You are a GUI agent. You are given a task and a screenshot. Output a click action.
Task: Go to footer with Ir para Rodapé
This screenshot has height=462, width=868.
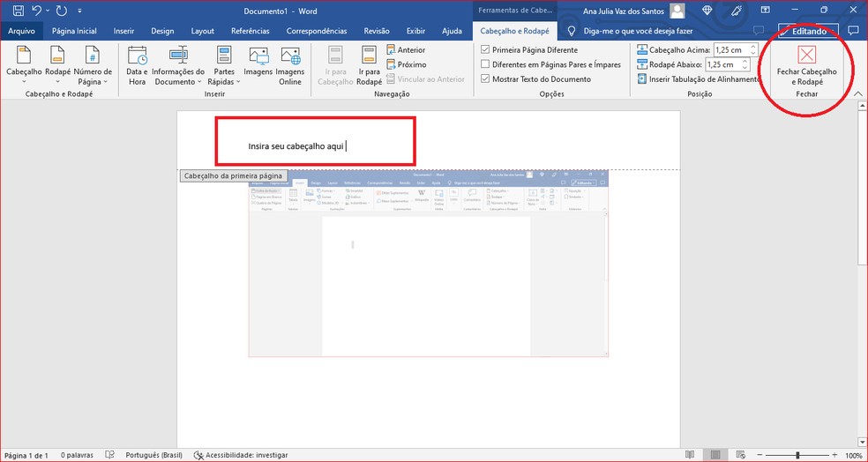point(370,56)
